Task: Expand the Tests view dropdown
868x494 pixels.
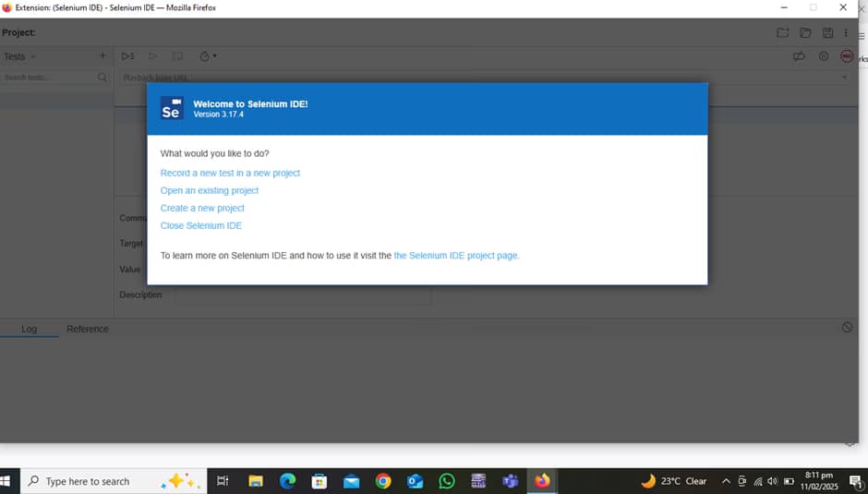Action: 20,56
